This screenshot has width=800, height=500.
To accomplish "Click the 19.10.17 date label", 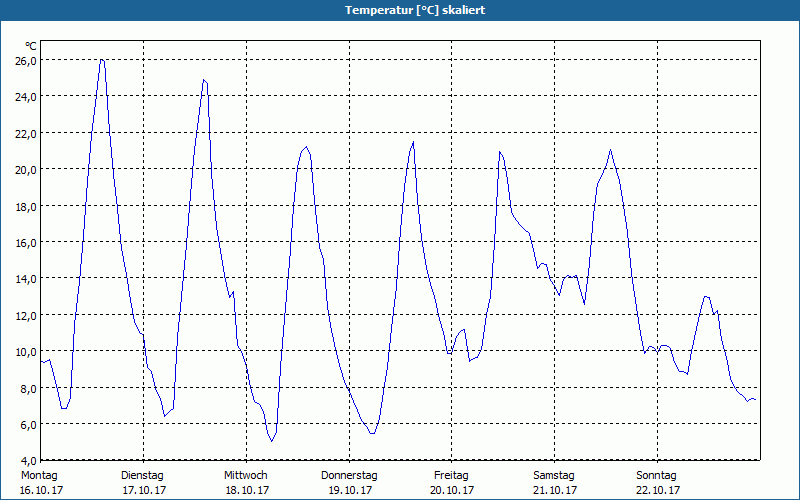I will [350, 490].
